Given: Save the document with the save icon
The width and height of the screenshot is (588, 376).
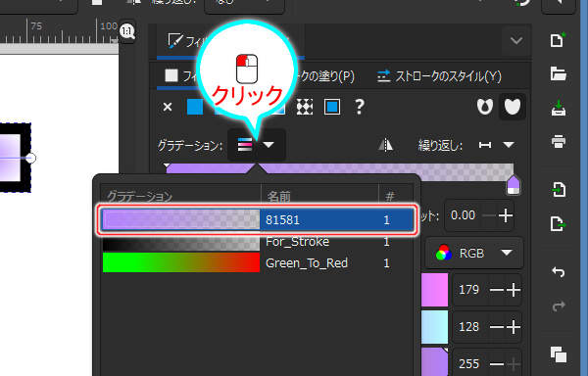Looking at the screenshot, I should pos(559,108).
